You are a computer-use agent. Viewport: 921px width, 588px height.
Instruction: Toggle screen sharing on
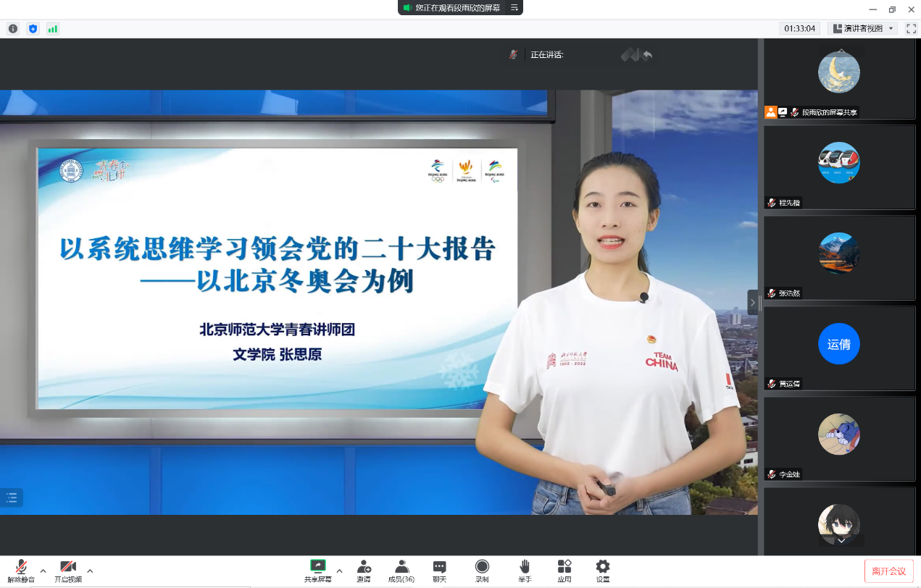pyautogui.click(x=317, y=570)
